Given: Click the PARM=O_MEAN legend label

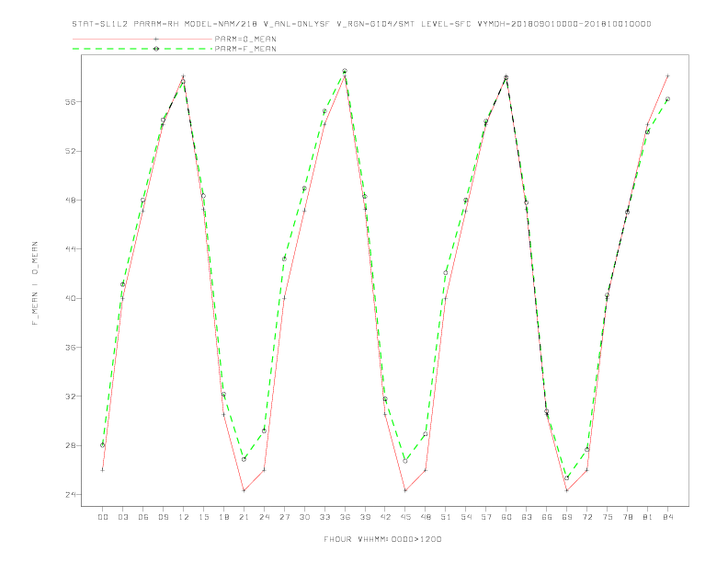Looking at the screenshot, I should 245,39.
